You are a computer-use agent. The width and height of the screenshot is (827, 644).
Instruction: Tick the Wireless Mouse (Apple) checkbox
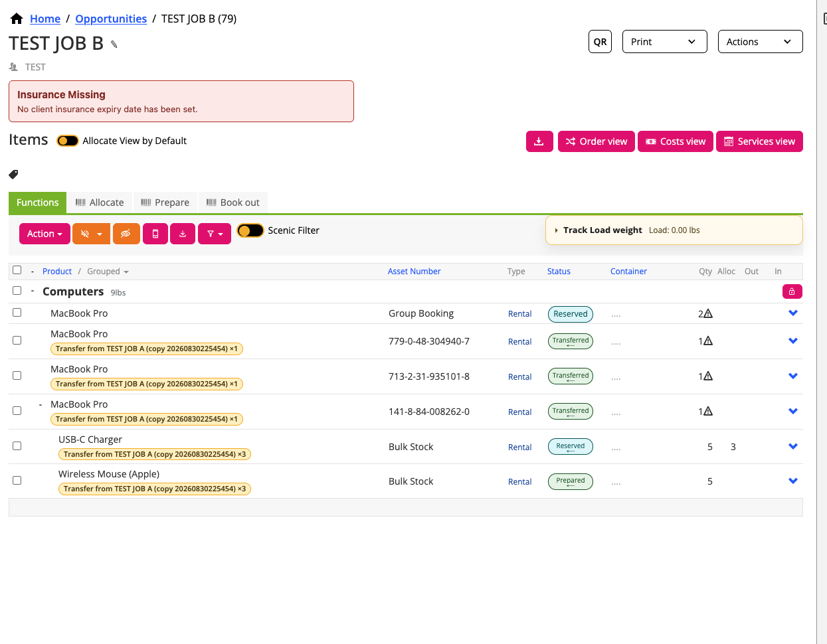pos(17,481)
